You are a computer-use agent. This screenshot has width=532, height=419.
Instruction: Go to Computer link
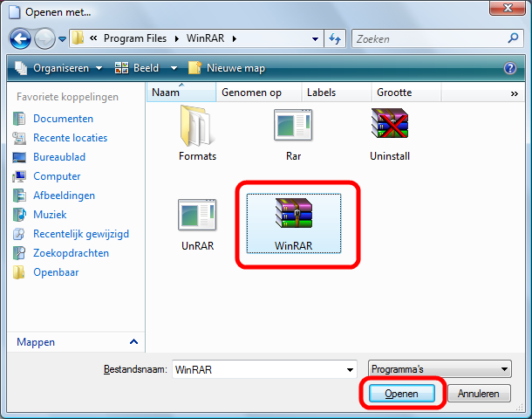[57, 176]
